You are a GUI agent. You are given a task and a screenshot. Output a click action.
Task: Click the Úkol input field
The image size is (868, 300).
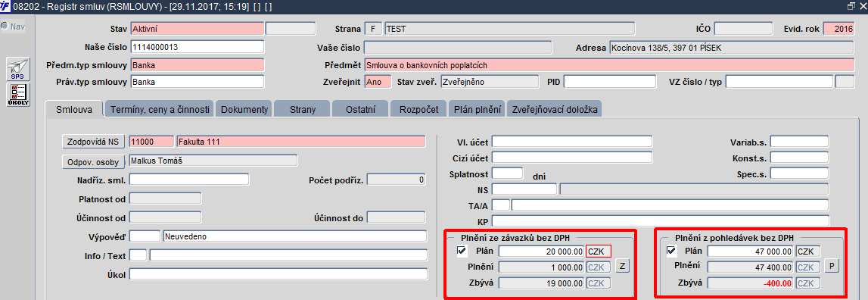(278, 274)
